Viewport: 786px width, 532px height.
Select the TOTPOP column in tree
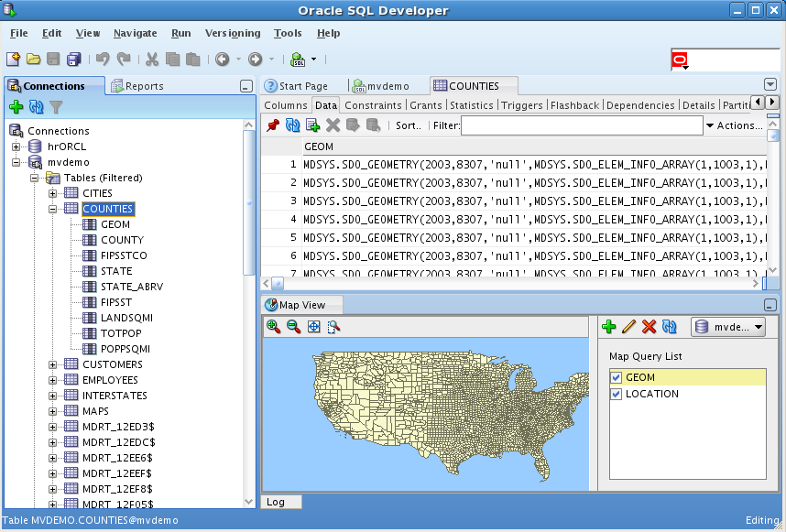[121, 333]
